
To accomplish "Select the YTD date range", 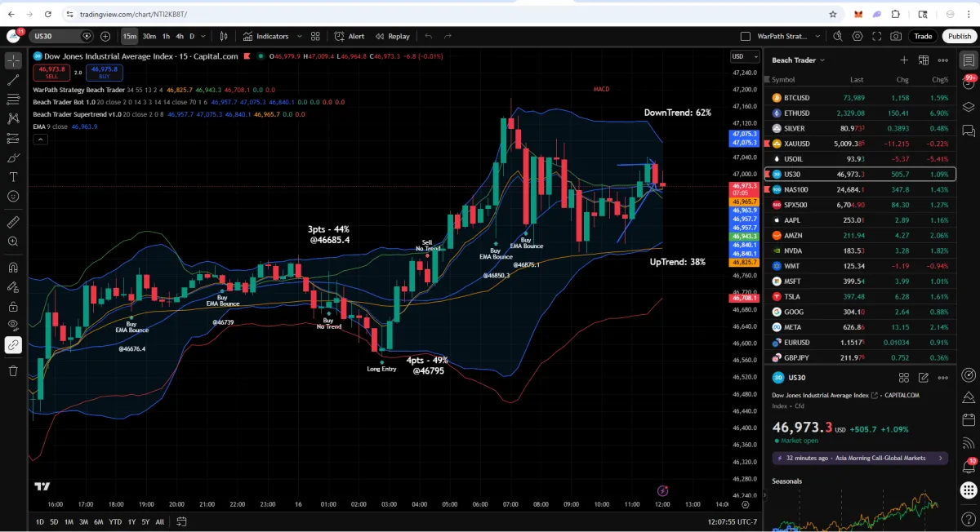I will point(115,521).
